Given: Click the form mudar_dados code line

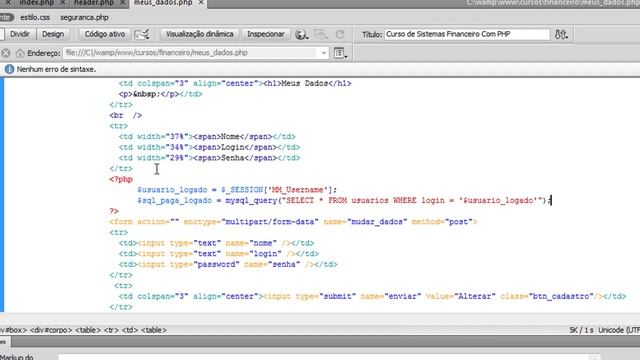Looking at the screenshot, I should pyautogui.click(x=293, y=222).
